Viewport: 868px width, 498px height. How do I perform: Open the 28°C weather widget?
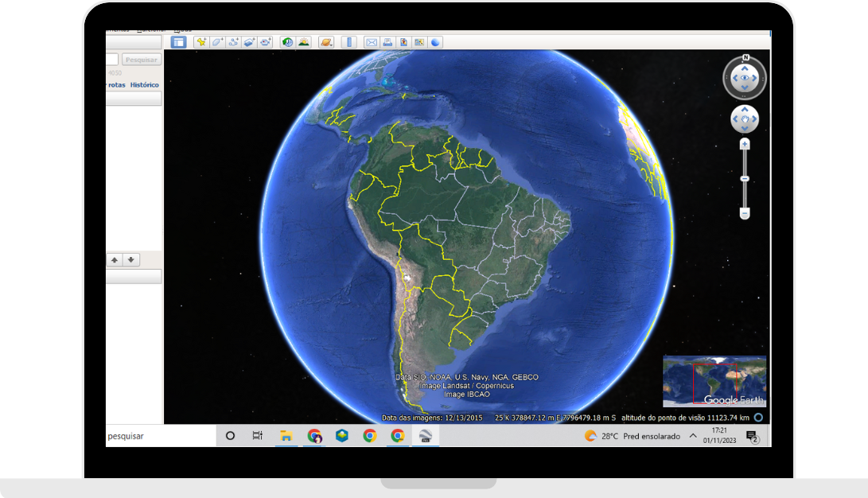pos(633,436)
